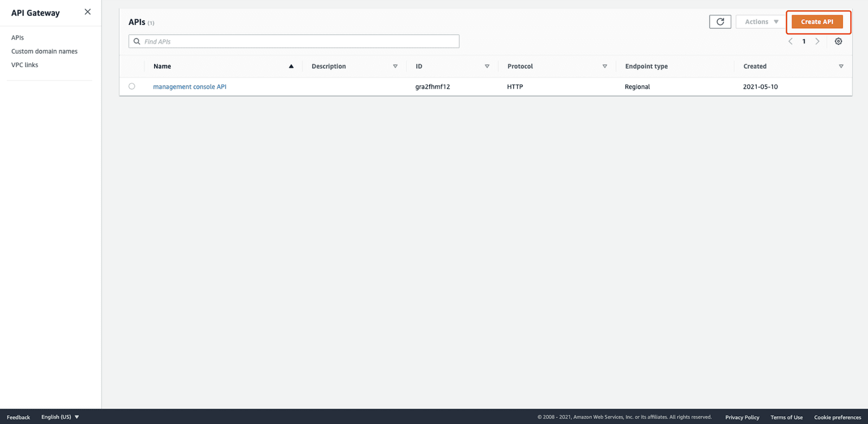
Task: Click the Regional endpoint type cell
Action: [x=637, y=87]
